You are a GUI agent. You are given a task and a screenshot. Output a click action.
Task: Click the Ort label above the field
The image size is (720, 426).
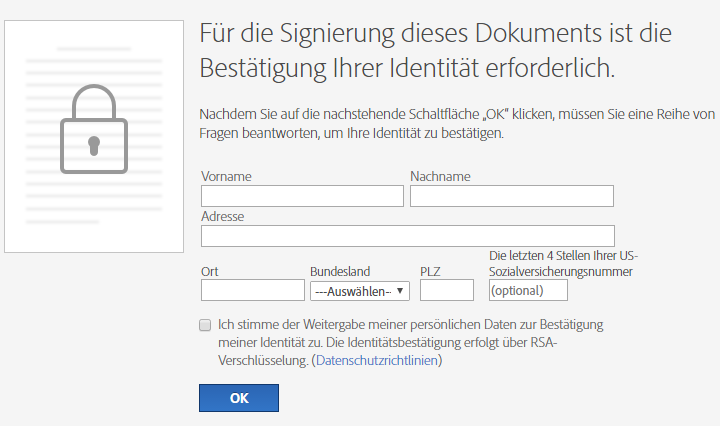210,271
